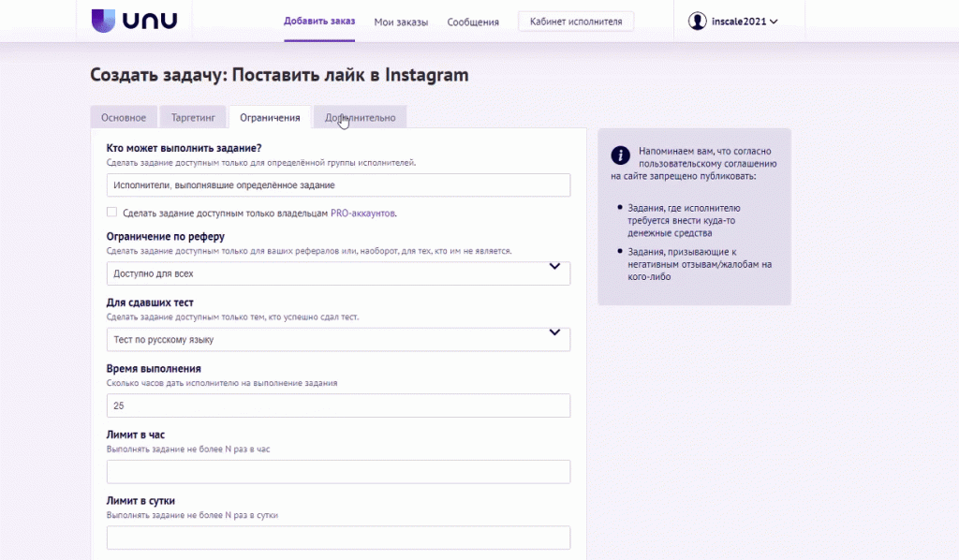Viewport: 959px width, 560px height.
Task: Follow the PRO-аккаунтов link
Action: coord(362,214)
